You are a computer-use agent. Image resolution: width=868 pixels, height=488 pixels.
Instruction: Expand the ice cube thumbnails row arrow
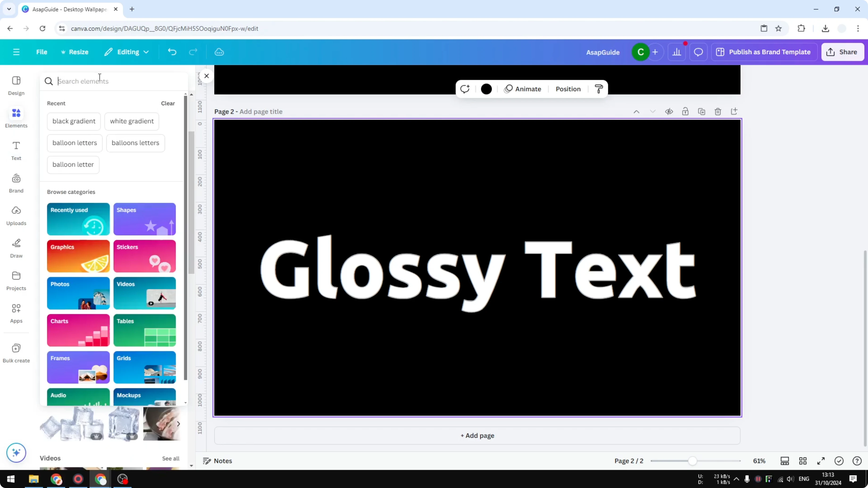coord(179,424)
